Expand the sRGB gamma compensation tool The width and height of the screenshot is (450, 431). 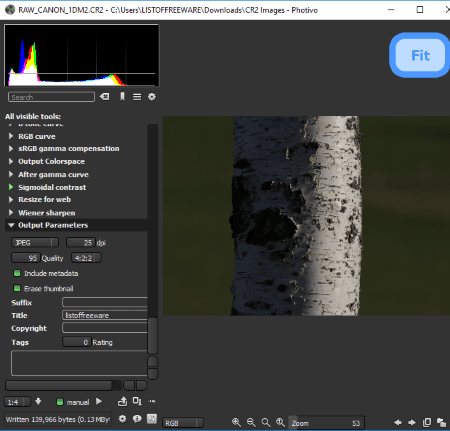(x=11, y=149)
